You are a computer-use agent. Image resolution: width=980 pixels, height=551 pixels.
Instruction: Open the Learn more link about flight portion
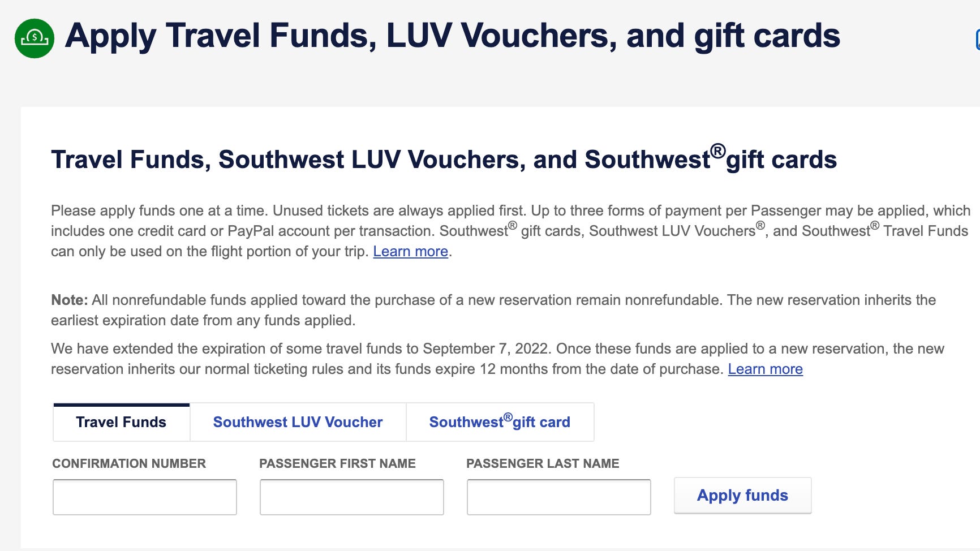[x=410, y=251]
